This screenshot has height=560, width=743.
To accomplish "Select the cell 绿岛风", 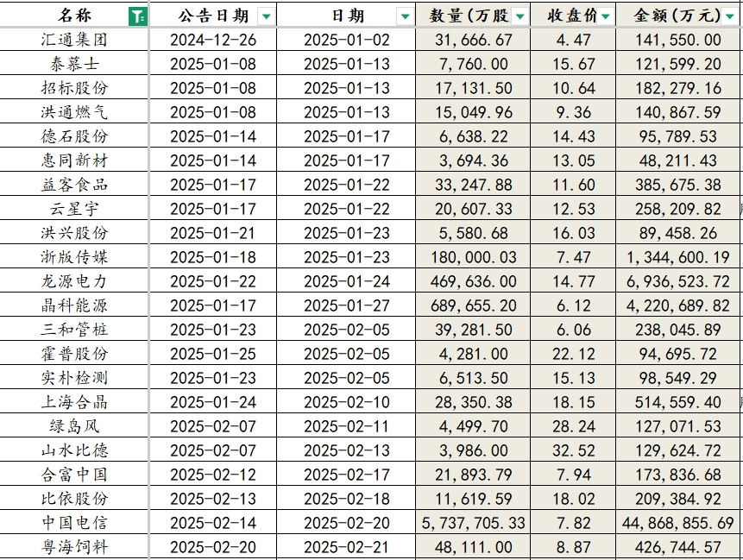I will 74,426.
